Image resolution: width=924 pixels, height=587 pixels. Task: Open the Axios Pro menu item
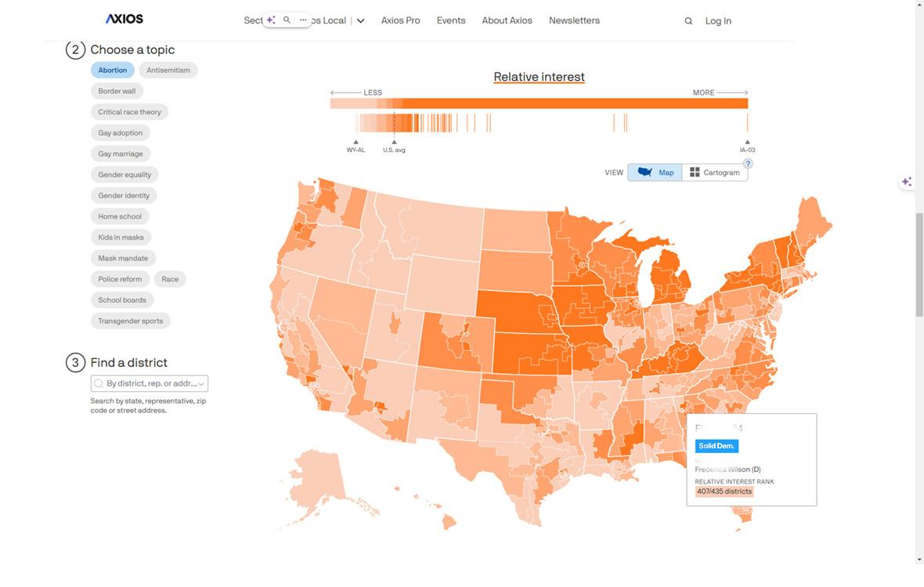click(400, 20)
